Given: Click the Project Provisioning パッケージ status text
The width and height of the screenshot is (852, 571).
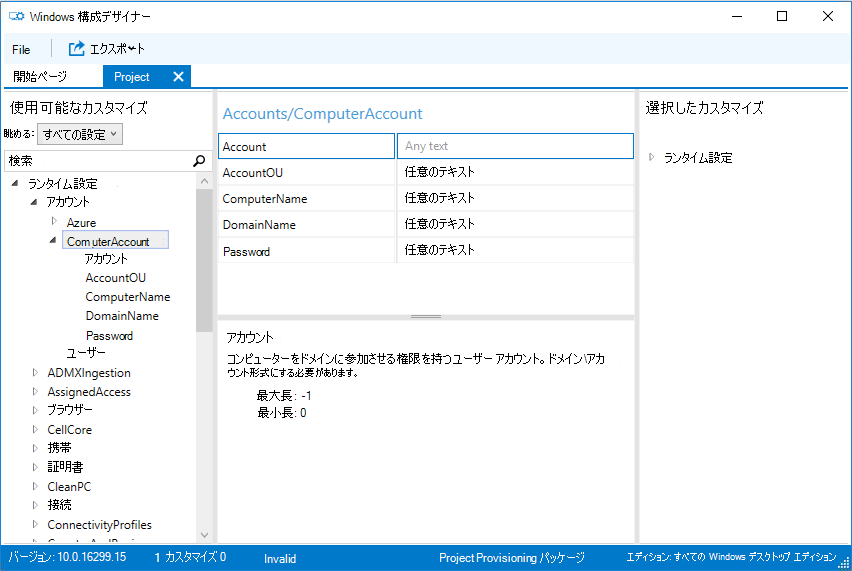Looking at the screenshot, I should click(x=511, y=558).
